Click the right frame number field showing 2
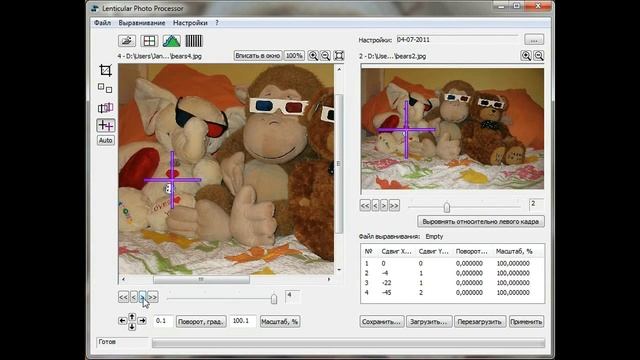The width and height of the screenshot is (640, 360). point(536,204)
